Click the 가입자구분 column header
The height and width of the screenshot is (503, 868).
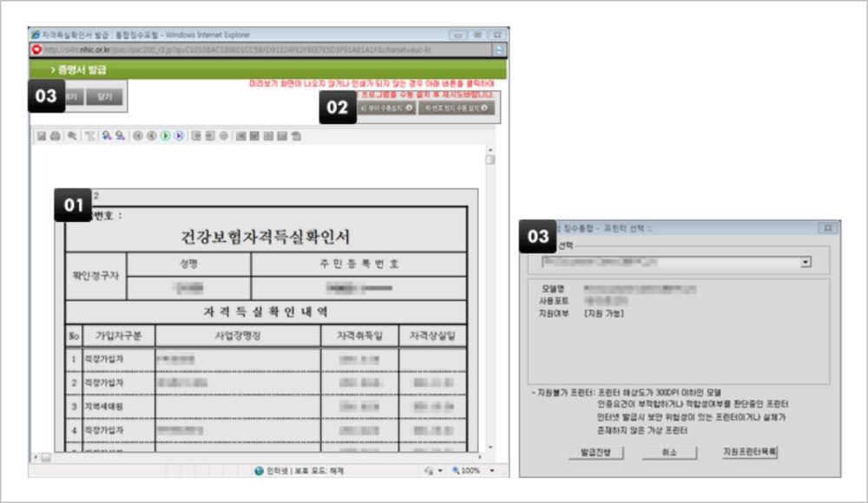[118, 336]
